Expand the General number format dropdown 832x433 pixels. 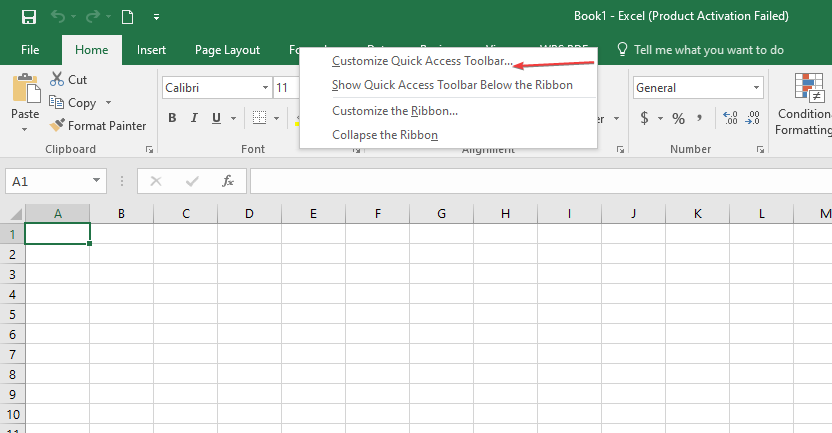point(757,88)
